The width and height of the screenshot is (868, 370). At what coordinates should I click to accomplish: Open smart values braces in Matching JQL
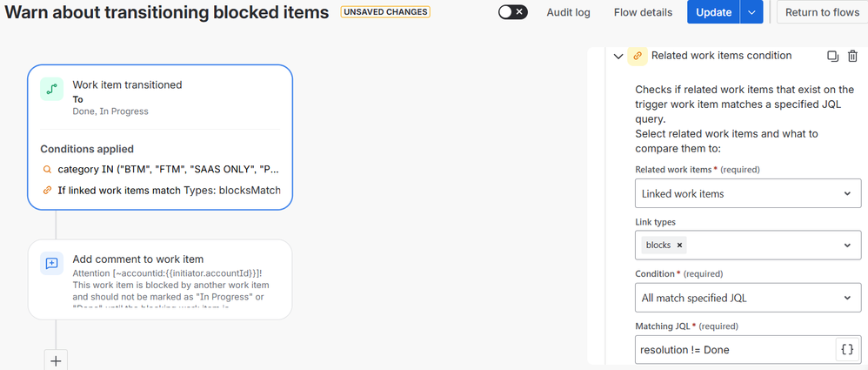(847, 349)
